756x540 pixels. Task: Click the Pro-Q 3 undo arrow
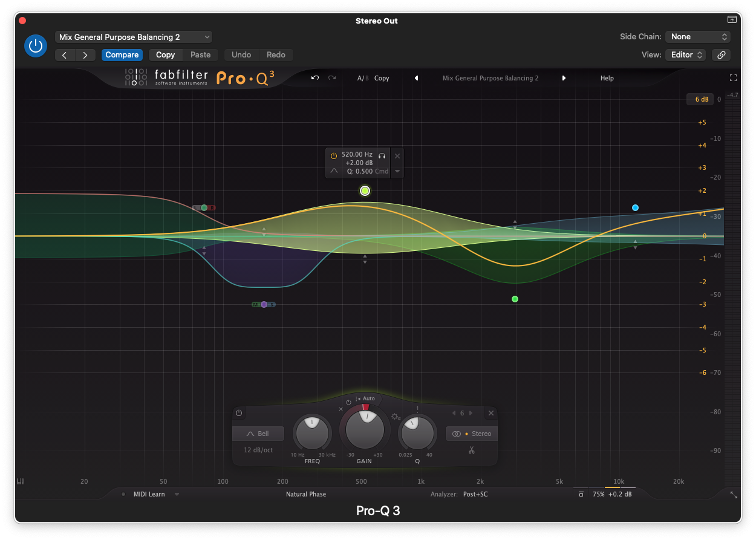(315, 78)
